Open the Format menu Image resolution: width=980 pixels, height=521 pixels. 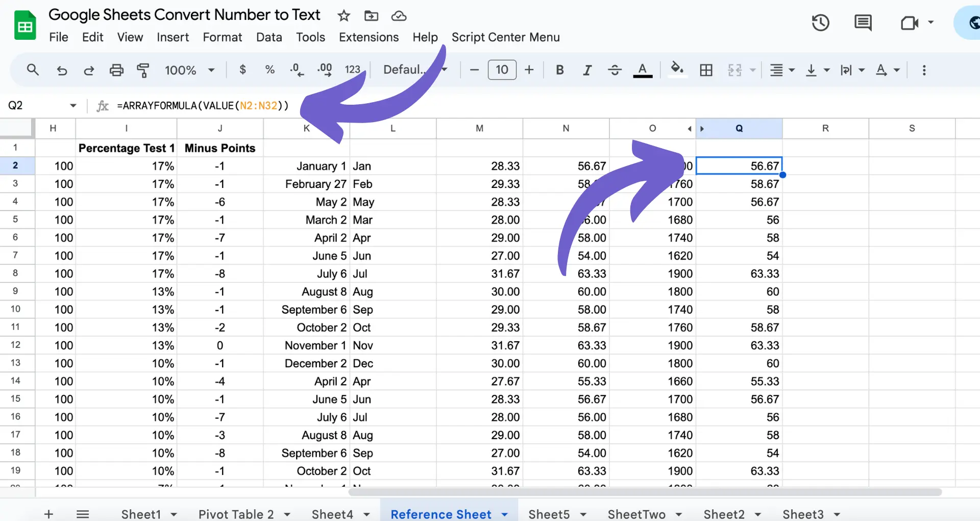[x=223, y=37]
